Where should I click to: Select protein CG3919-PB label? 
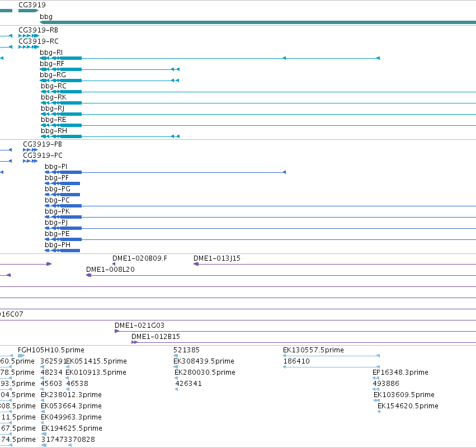click(x=43, y=144)
